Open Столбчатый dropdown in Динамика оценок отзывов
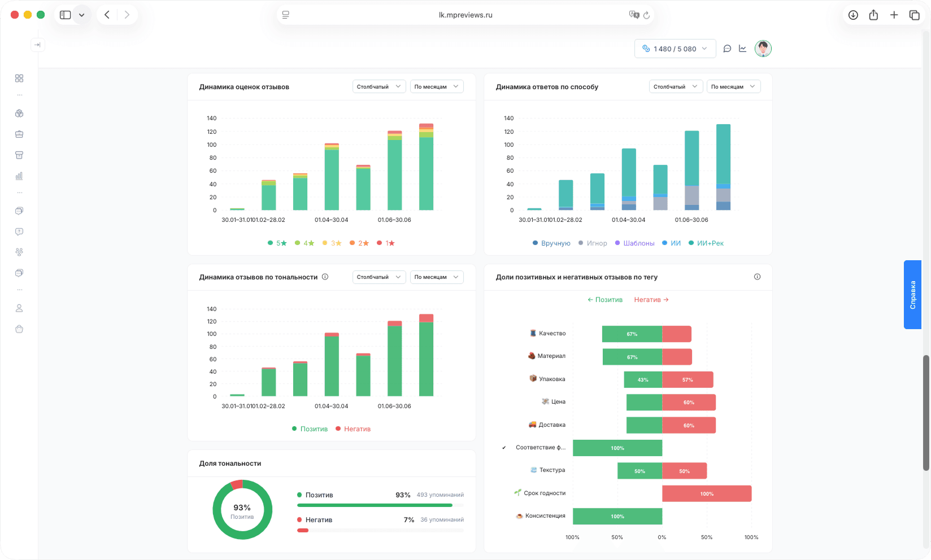 [379, 86]
